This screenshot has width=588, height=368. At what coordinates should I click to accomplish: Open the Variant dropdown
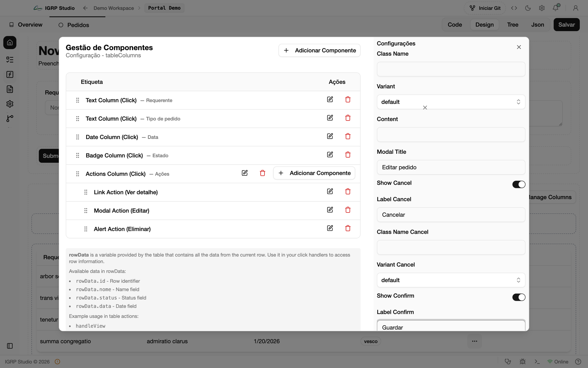coord(451,102)
